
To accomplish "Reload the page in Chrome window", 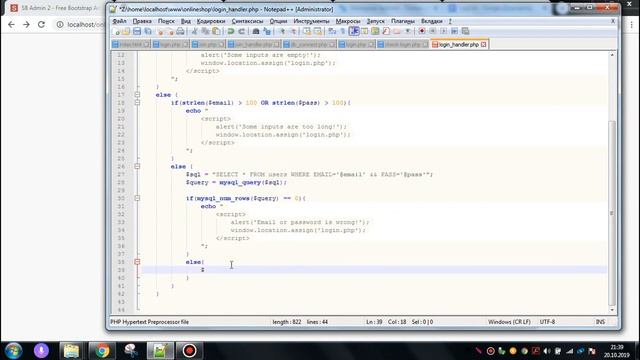I will point(41,24).
